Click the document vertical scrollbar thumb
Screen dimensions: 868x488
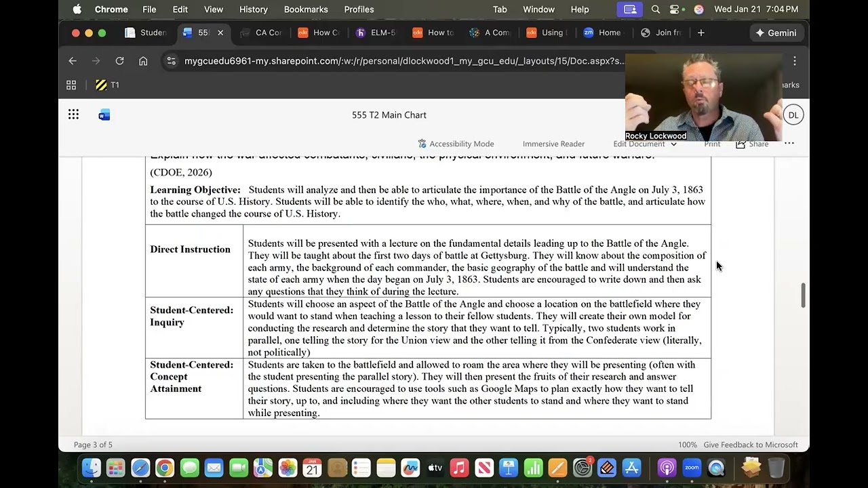click(804, 296)
